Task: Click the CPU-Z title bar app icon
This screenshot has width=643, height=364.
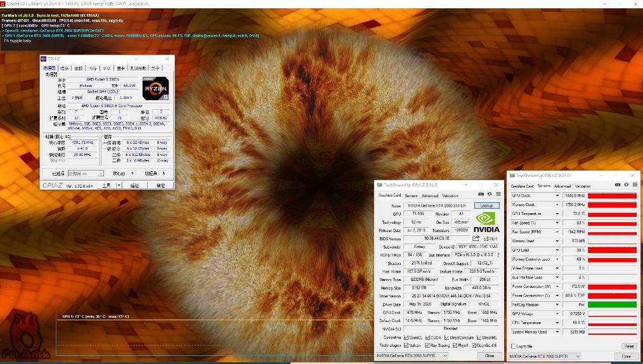Action: [44, 59]
